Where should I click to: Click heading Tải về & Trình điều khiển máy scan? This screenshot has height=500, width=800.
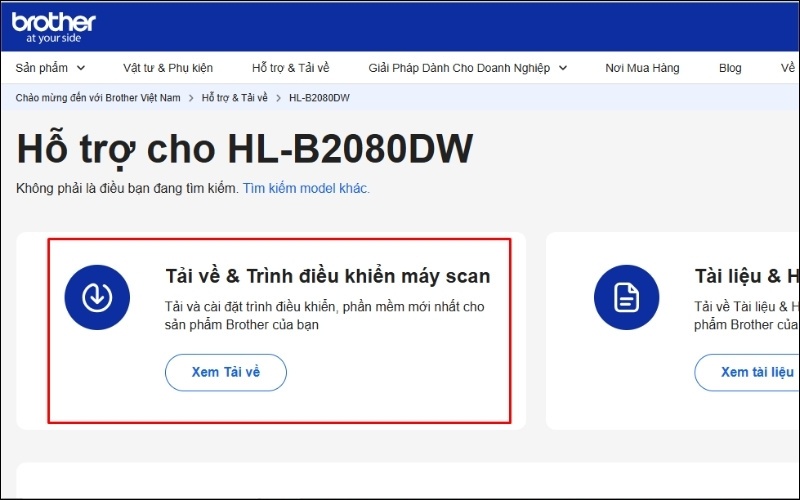(328, 276)
